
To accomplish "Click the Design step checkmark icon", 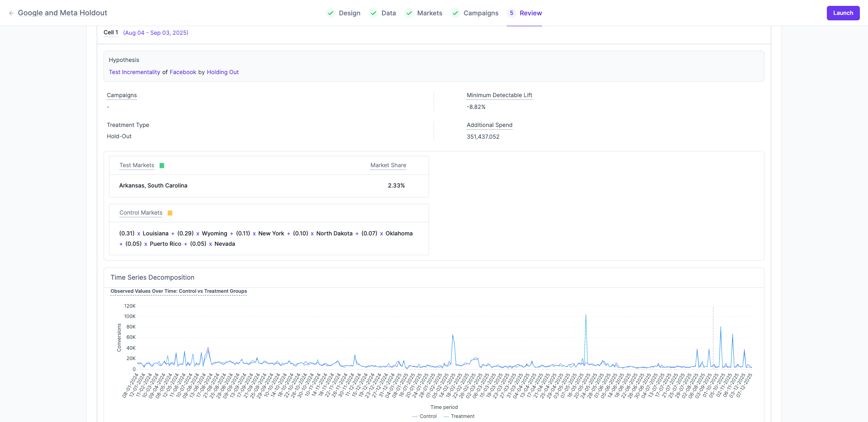I will (330, 13).
